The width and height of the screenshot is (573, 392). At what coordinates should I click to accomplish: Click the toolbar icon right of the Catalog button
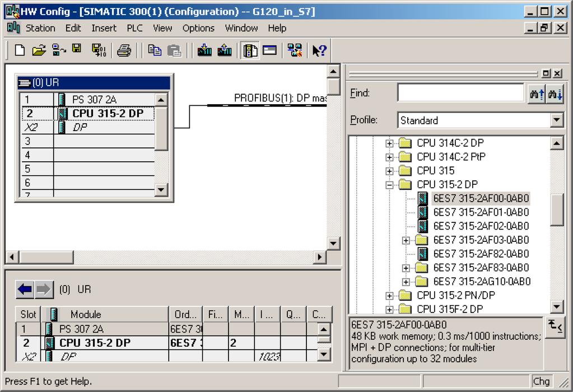(x=269, y=50)
